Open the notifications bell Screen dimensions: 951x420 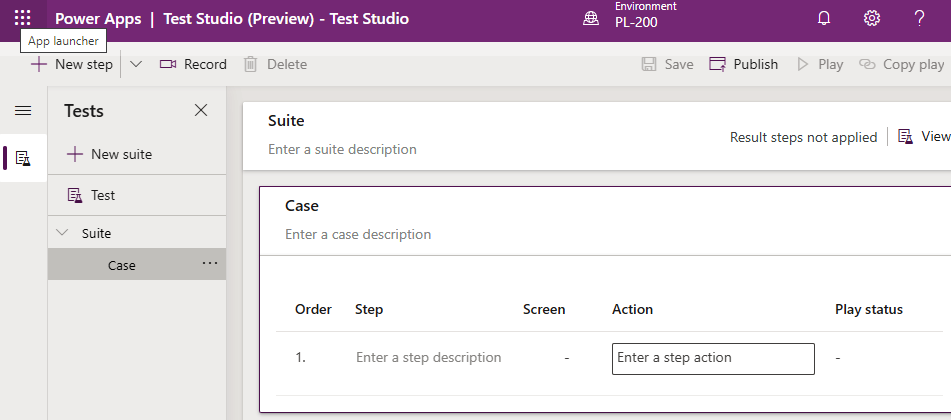pos(824,18)
